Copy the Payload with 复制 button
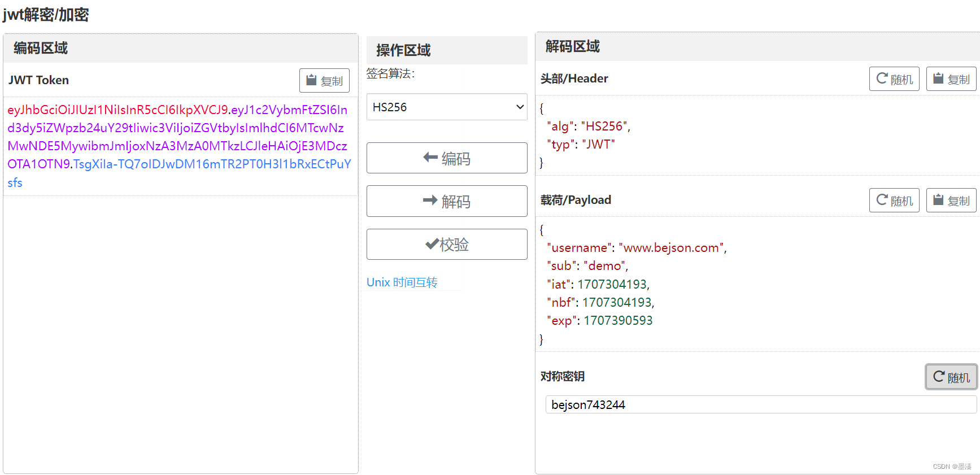Screen dimensions: 980x475 click(951, 201)
